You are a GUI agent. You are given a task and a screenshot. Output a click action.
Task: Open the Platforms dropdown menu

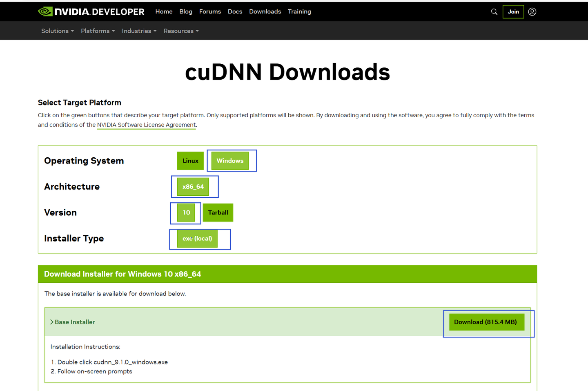(x=98, y=31)
